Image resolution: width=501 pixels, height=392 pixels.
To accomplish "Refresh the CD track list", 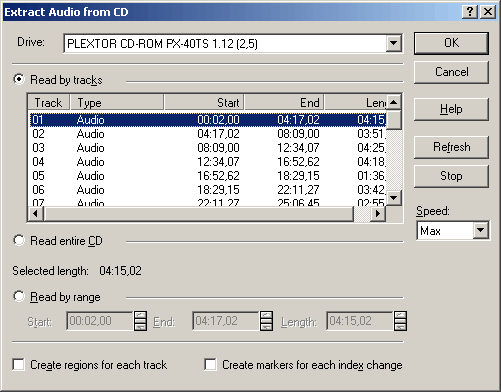I will click(x=451, y=147).
